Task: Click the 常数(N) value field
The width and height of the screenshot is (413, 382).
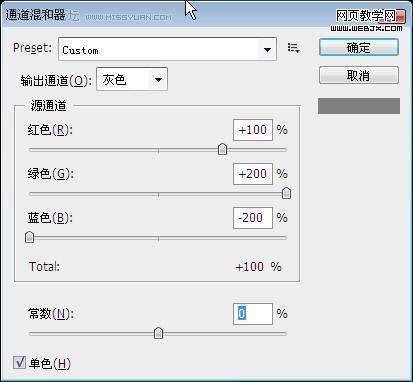Action: (253, 314)
